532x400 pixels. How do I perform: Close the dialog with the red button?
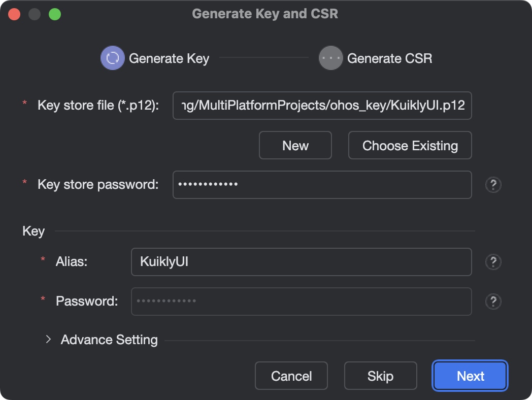pos(14,14)
